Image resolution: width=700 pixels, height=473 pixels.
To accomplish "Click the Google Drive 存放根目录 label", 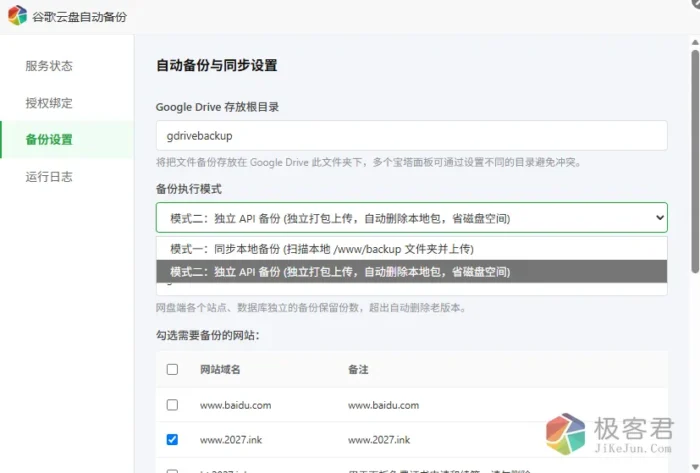I will pyautogui.click(x=217, y=107).
